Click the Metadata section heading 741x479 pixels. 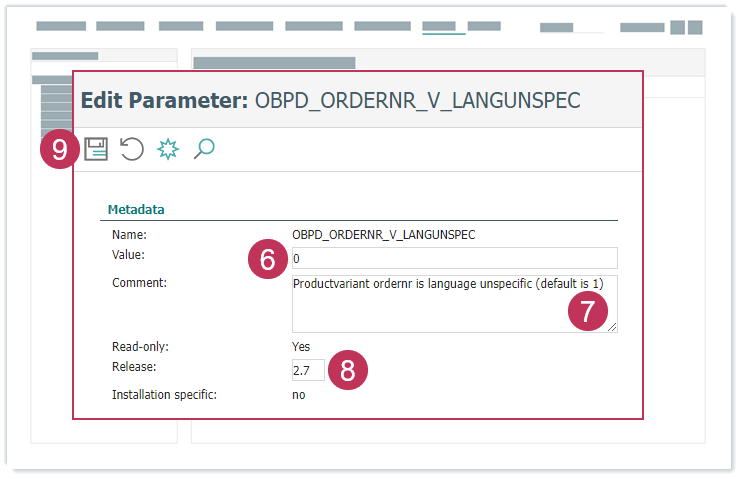(136, 210)
